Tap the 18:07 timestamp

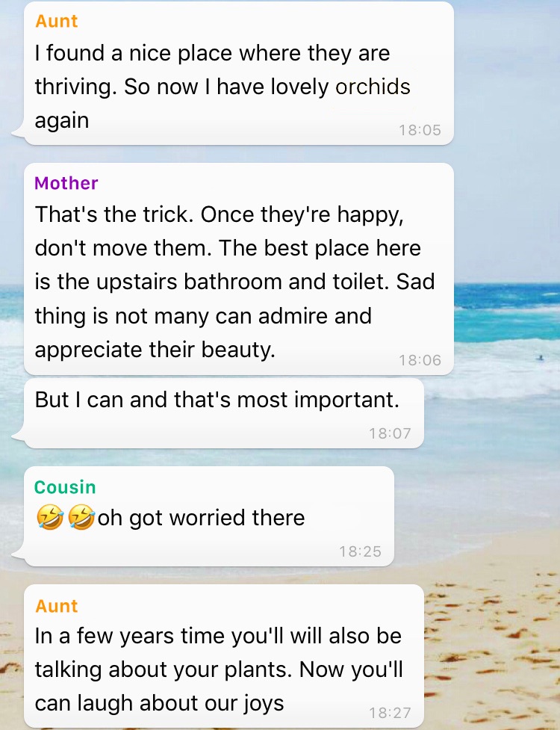[x=390, y=433]
